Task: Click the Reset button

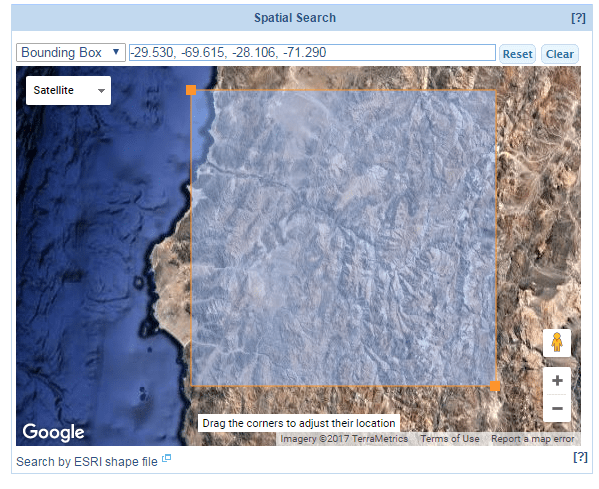Action: pyautogui.click(x=517, y=54)
